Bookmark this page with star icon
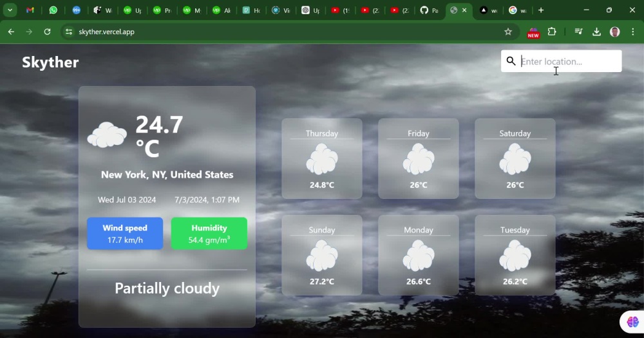The width and height of the screenshot is (644, 338). [x=508, y=32]
